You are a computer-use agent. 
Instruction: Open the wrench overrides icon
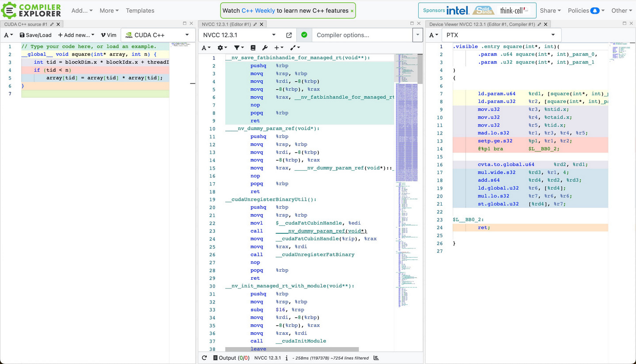(x=265, y=48)
